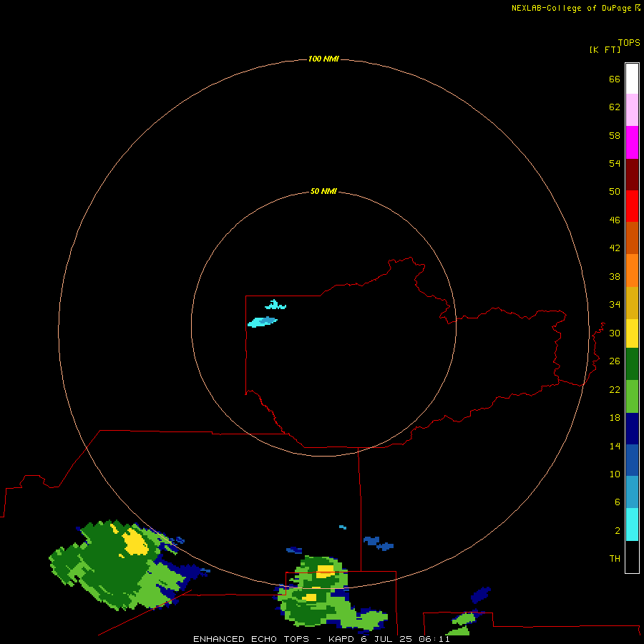Click the dark green 26 kft legend swatch
This screenshot has width=644, height=644.
click(x=632, y=364)
